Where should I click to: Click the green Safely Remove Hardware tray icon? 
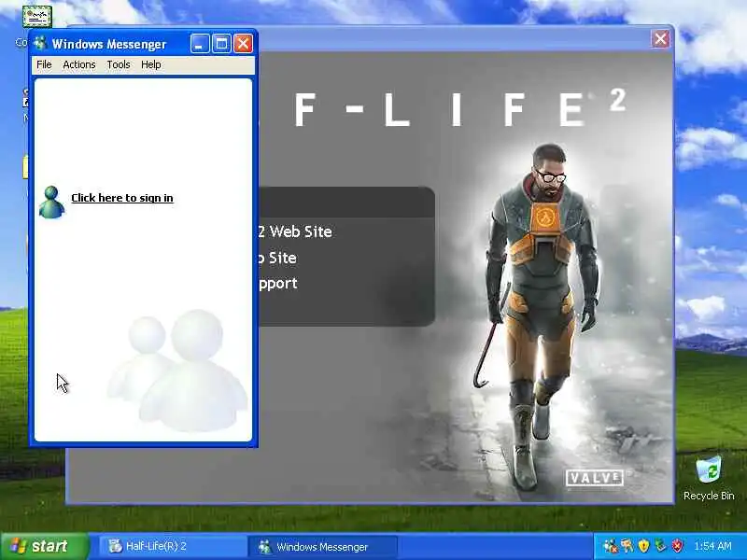point(660,546)
